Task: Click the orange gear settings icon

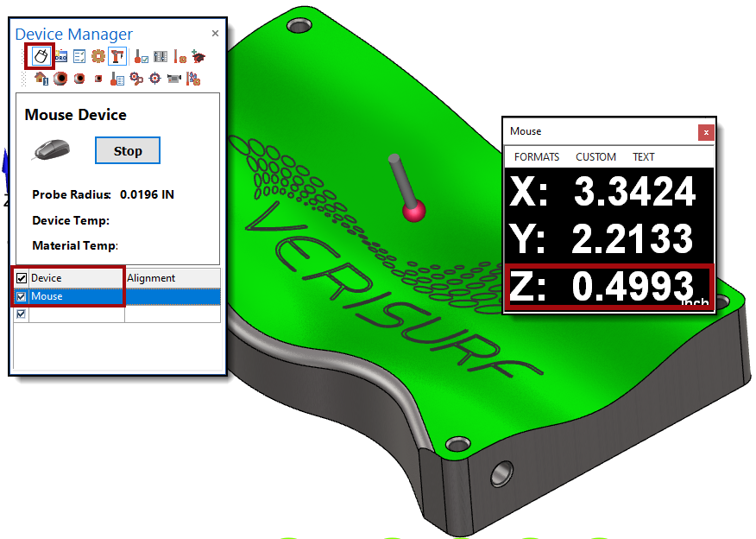Action: 98,56
